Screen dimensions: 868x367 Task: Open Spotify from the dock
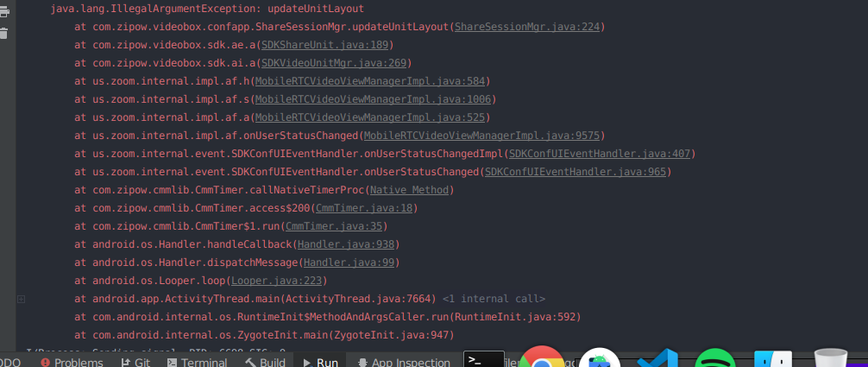click(x=715, y=358)
